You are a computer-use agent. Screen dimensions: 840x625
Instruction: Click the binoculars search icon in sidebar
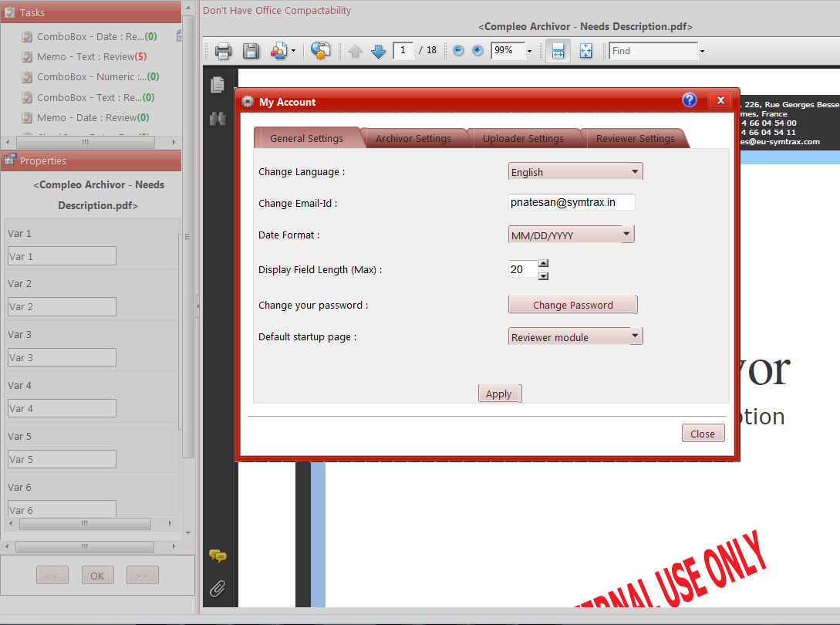(218, 119)
